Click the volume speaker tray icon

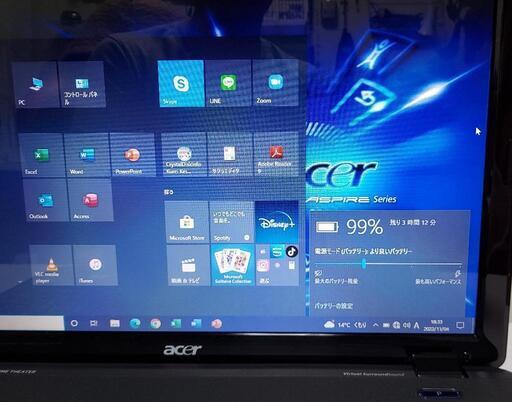(407, 325)
